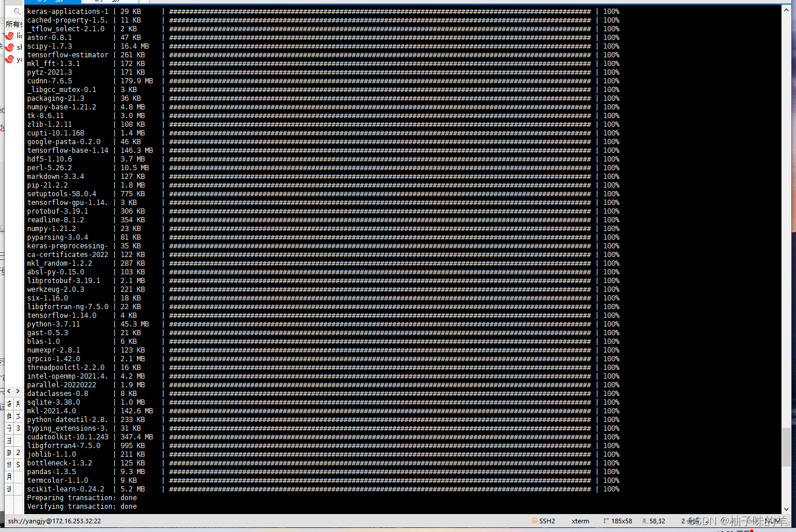Click the terminal vertical scrollbar thumb
The image size is (796, 532).
click(x=786, y=447)
